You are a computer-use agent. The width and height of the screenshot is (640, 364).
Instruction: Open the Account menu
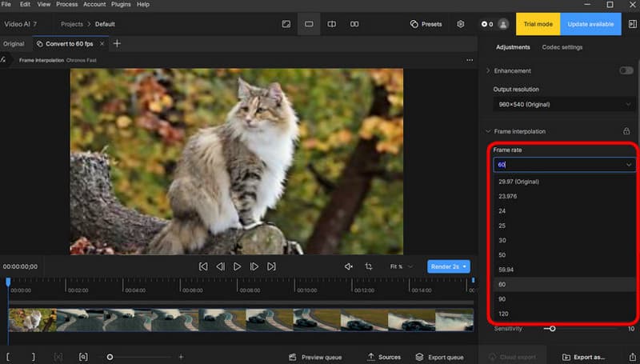pyautogui.click(x=94, y=5)
